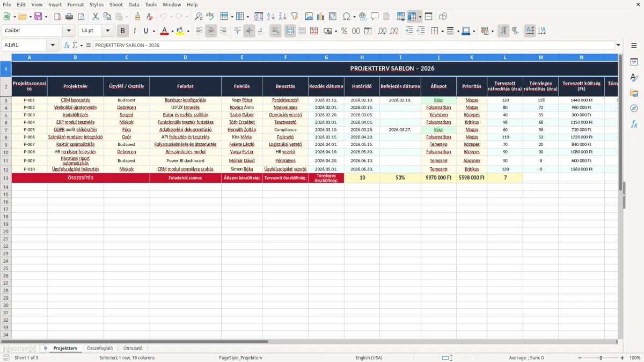Insert a chart
The width and height of the screenshot is (644, 362).
point(321,17)
